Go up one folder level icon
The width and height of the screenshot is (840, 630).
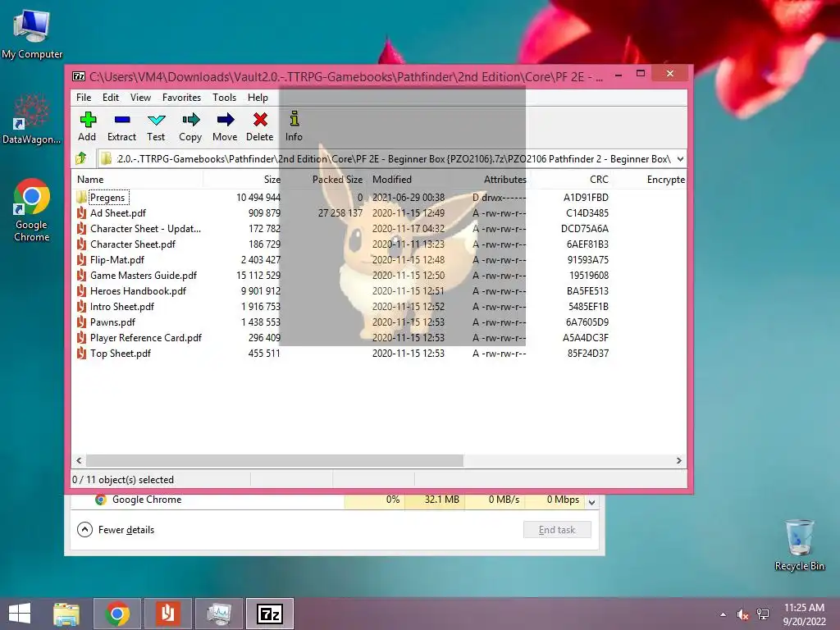(81, 158)
